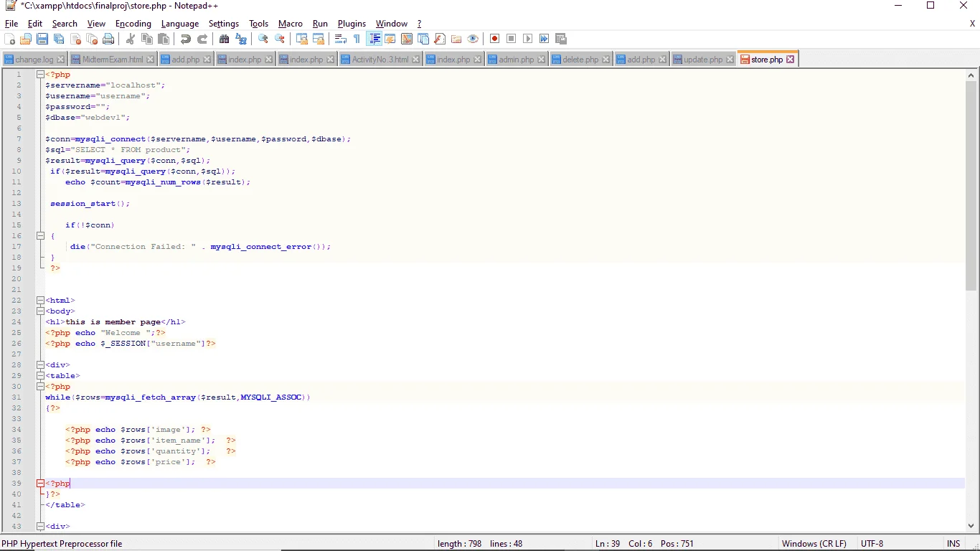
Task: Toggle Word Wrap toolbar button
Action: 341,39
